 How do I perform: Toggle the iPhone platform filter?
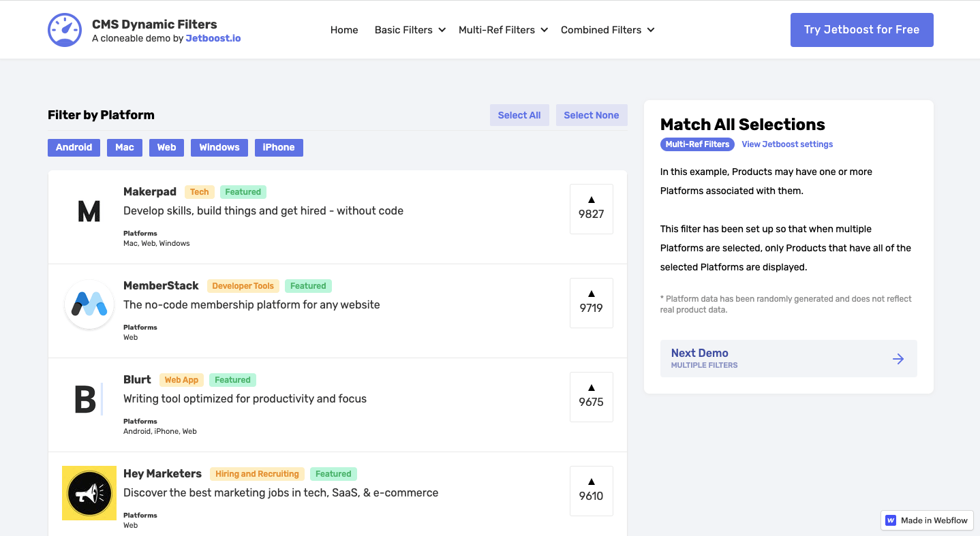[279, 147]
